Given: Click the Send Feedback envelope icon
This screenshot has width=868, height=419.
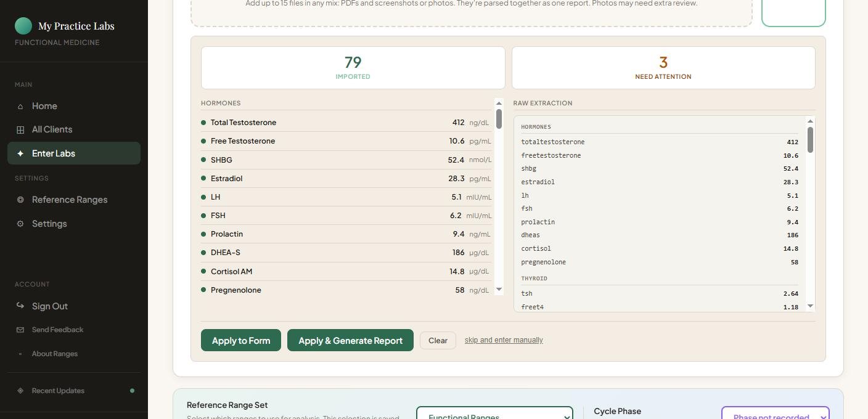Looking at the screenshot, I should click(20, 330).
